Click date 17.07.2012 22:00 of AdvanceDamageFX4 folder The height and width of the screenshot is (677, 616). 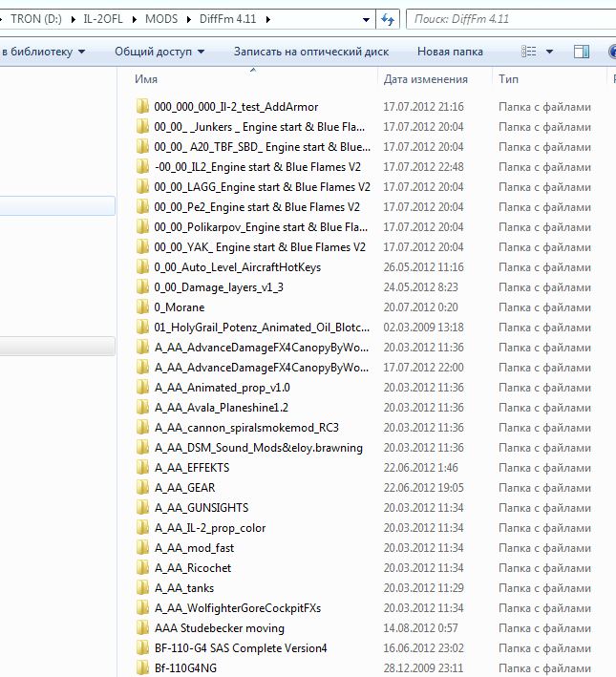pyautogui.click(x=423, y=368)
